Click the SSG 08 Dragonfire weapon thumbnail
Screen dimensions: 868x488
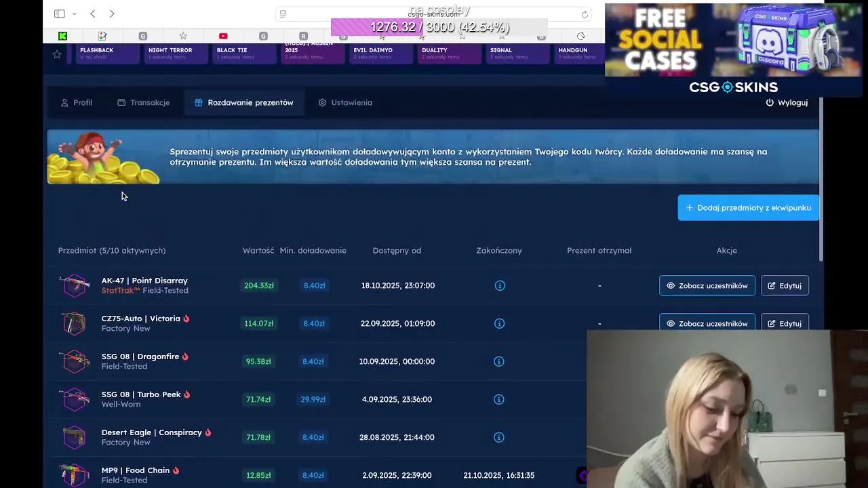(x=74, y=361)
